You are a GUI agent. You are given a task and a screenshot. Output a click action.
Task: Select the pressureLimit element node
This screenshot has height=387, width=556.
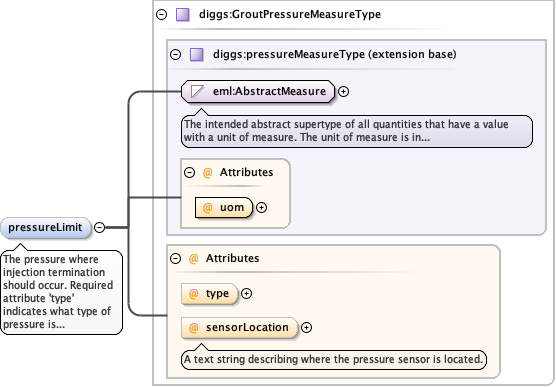[x=46, y=227]
